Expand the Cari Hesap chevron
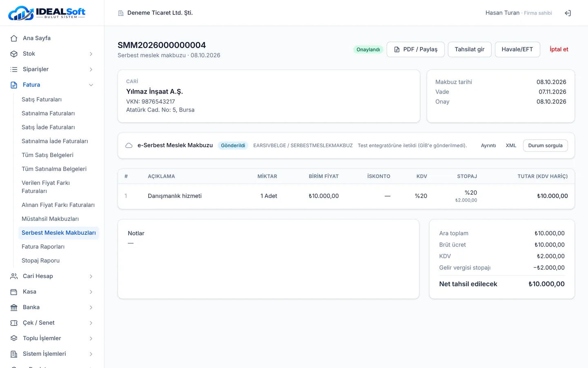Screen dimensions: 588x368 click(91, 276)
